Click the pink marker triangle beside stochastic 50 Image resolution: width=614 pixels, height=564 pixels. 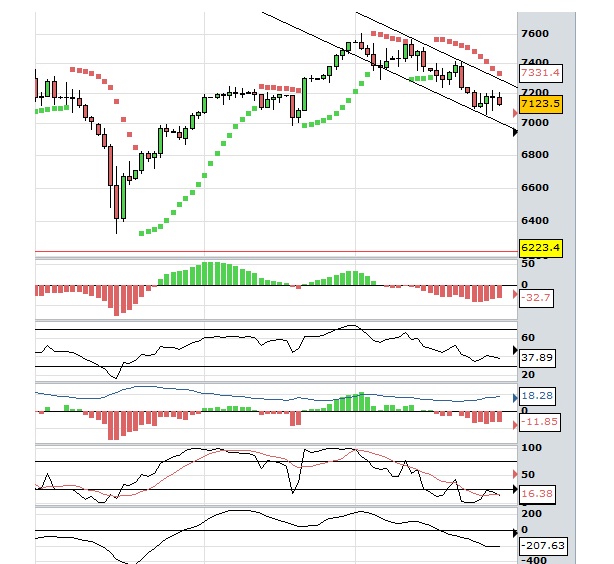[515, 474]
